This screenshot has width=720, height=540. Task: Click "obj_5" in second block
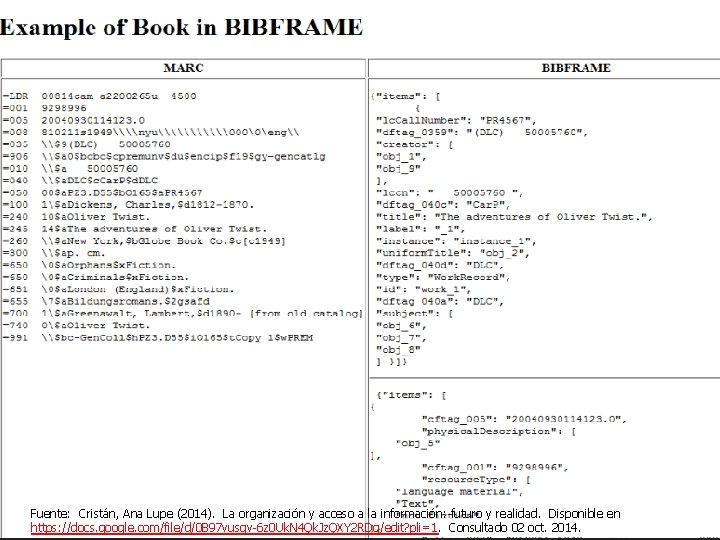pos(418,444)
